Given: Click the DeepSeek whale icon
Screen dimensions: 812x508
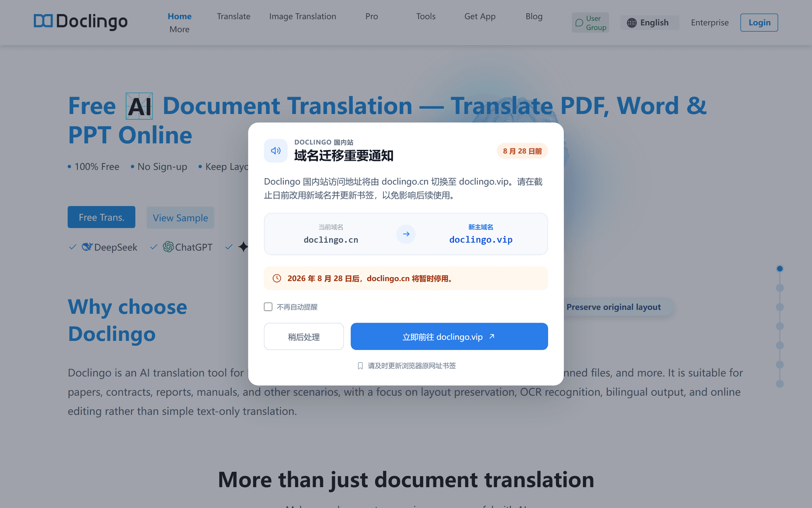Looking at the screenshot, I should tap(87, 247).
